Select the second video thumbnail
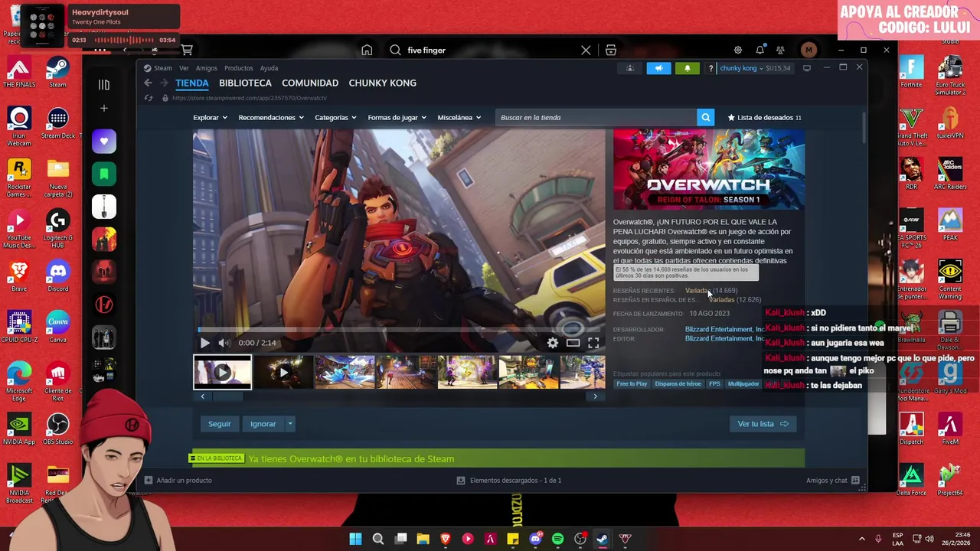This screenshot has width=980, height=551. pos(283,373)
